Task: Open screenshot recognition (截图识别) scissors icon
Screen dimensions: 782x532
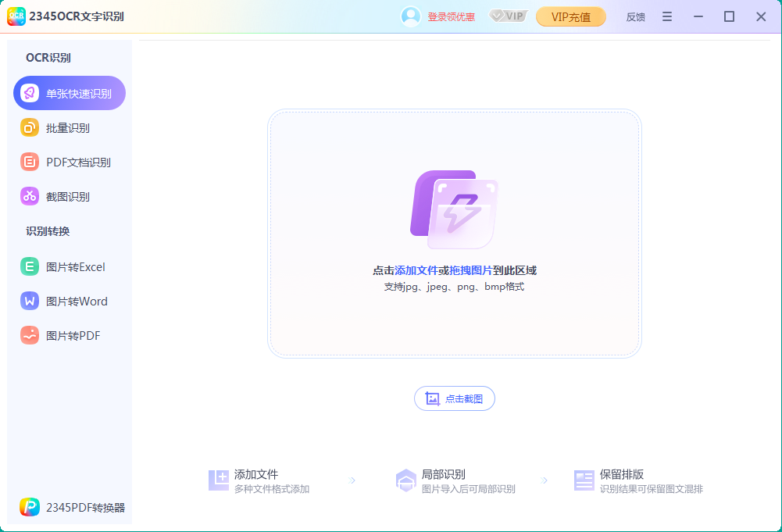Action: pyautogui.click(x=30, y=197)
